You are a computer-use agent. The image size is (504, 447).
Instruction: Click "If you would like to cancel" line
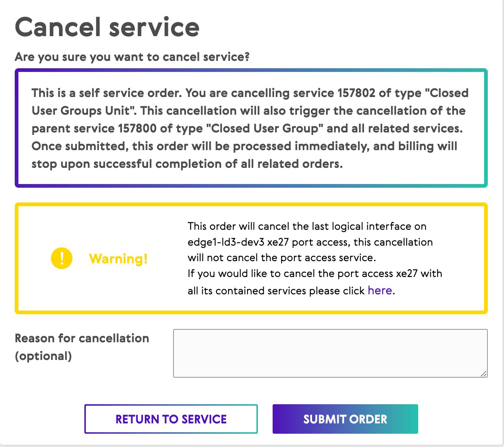tap(315, 274)
